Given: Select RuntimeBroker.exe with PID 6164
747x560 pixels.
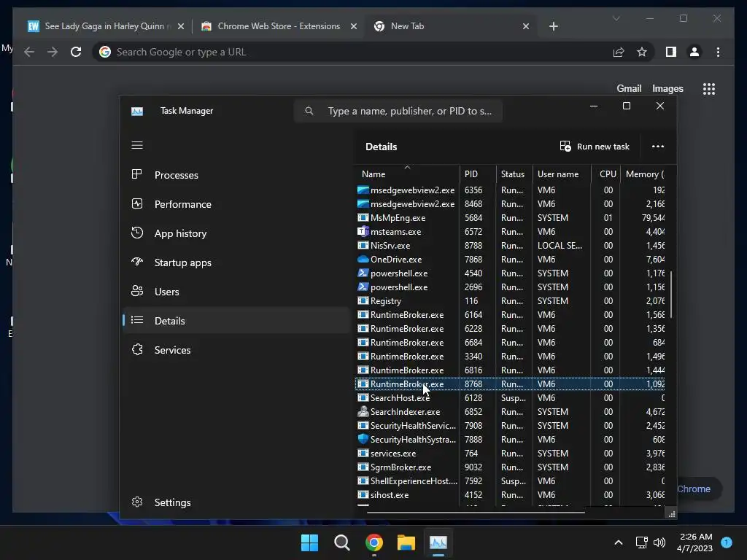Looking at the screenshot, I should pyautogui.click(x=511, y=315).
